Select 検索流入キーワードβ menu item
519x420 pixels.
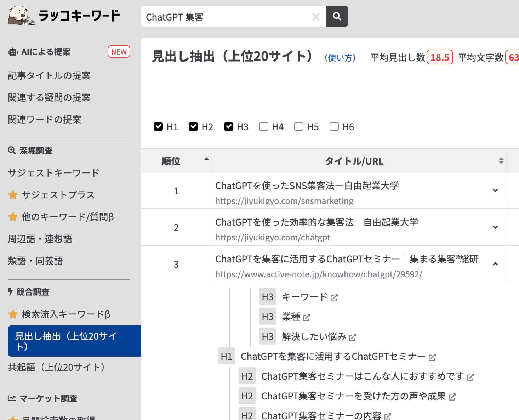66,314
